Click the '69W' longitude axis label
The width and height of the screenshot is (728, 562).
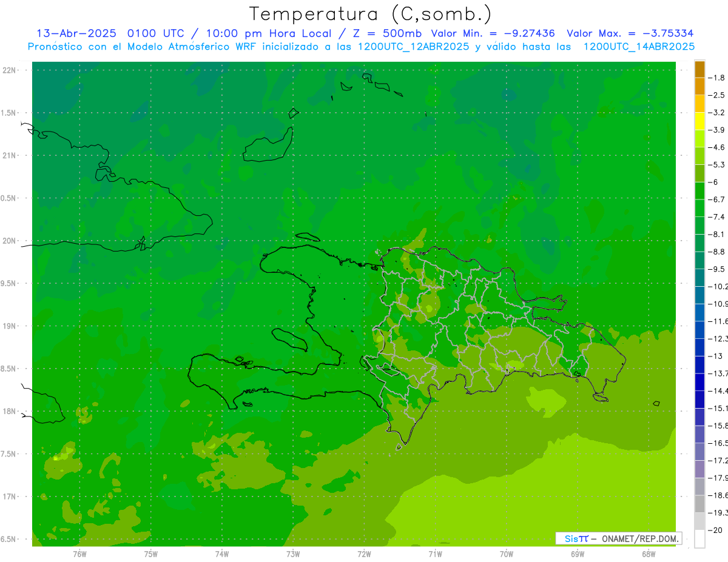(578, 554)
